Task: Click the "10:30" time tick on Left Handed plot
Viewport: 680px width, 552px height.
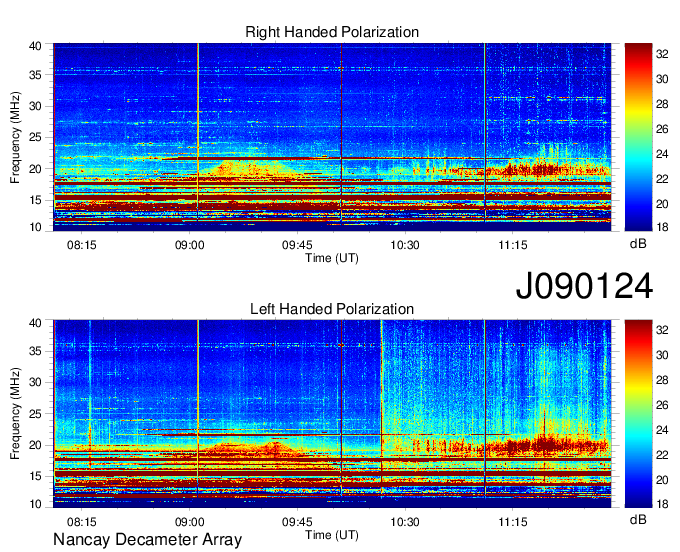Action: pyautogui.click(x=405, y=522)
